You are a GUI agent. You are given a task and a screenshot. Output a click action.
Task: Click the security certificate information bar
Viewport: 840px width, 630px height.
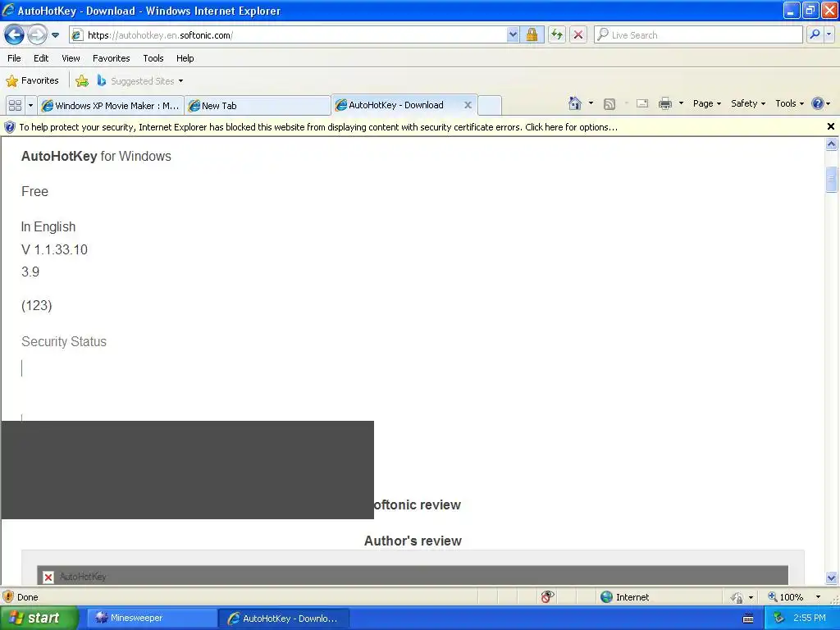[x=413, y=127]
